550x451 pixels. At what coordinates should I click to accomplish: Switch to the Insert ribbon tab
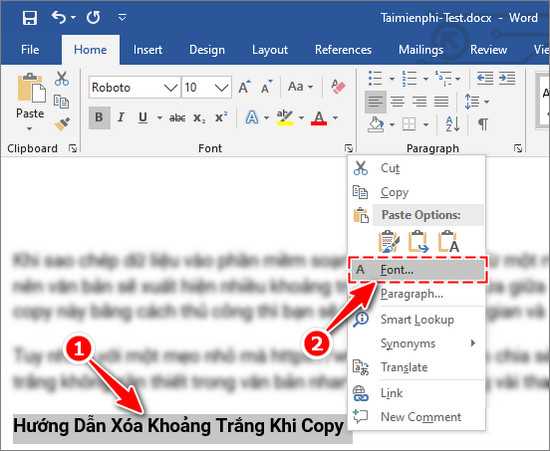tap(148, 50)
